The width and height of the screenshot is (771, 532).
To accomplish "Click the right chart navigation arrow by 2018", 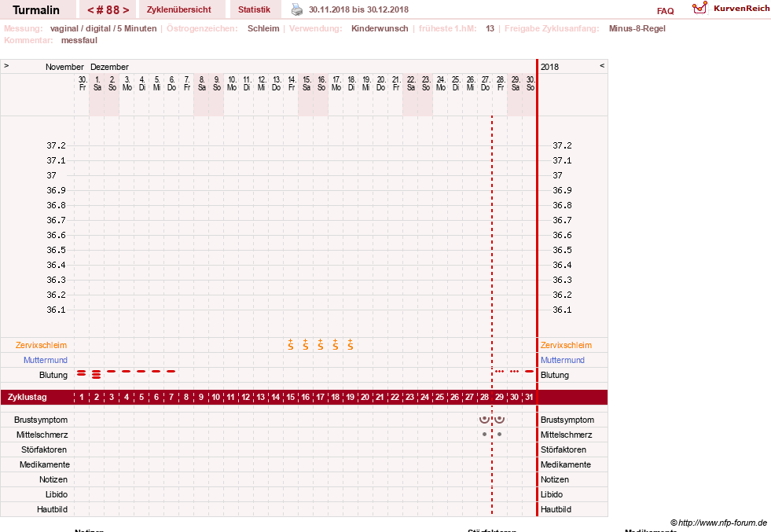I will pyautogui.click(x=602, y=65).
